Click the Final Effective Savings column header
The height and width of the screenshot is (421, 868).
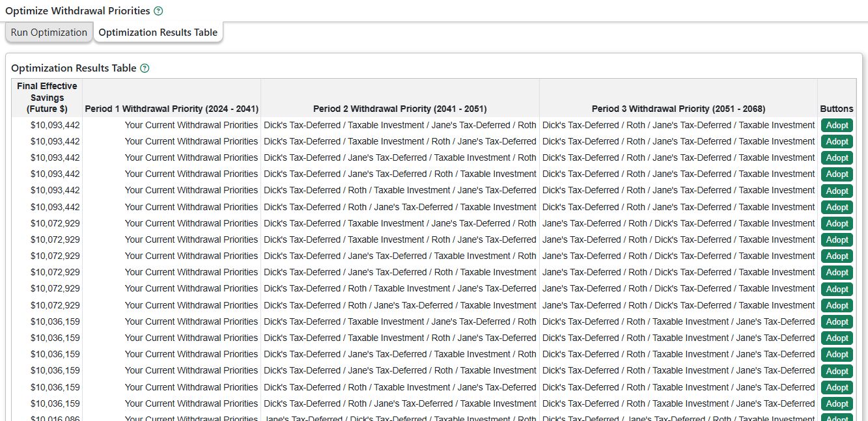click(x=47, y=98)
